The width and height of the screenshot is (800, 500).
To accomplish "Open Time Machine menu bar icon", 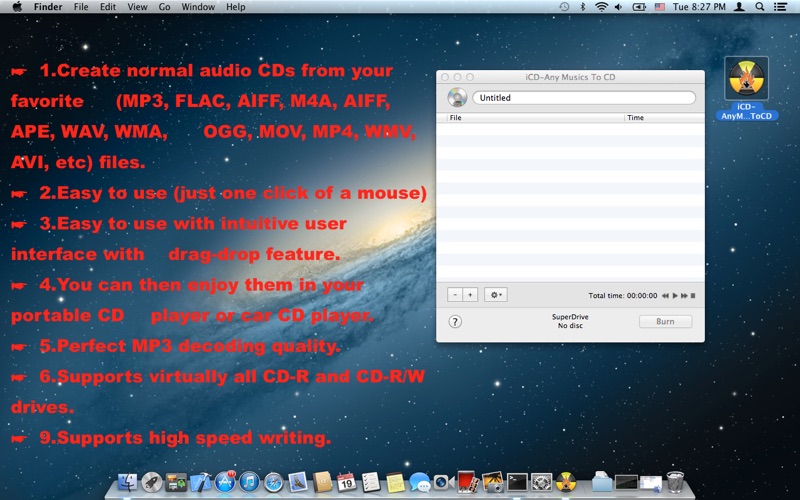I will tap(564, 7).
